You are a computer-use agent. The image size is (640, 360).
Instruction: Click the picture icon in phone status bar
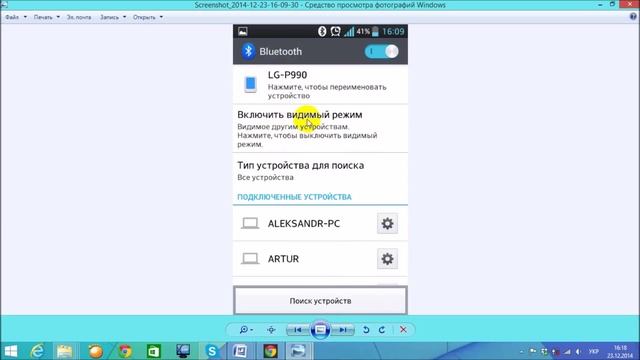pos(243,31)
